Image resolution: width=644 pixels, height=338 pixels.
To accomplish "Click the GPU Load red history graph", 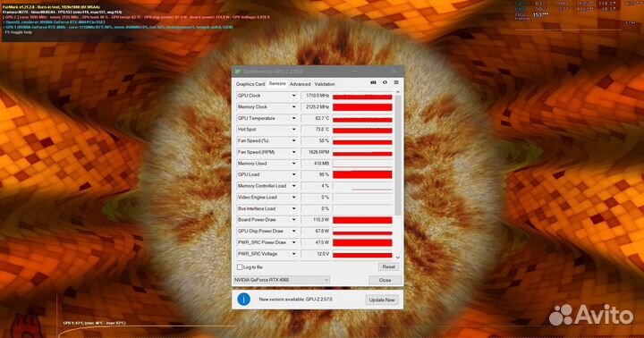I will pos(362,174).
